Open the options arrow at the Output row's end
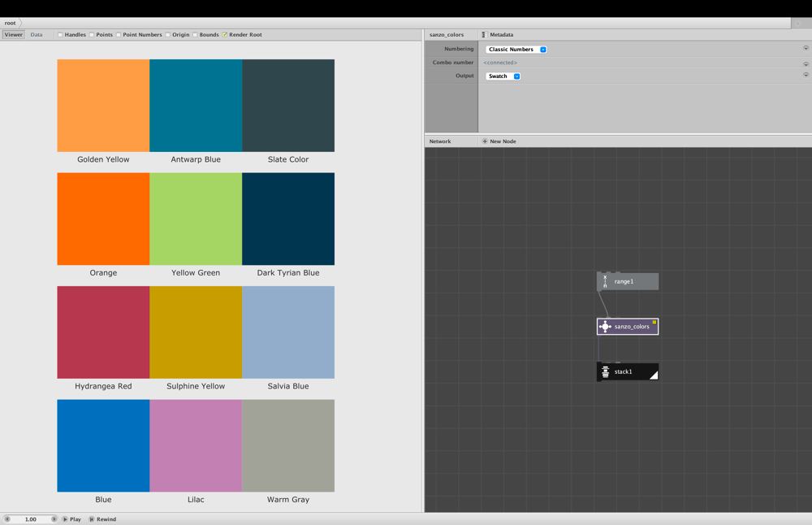The height and width of the screenshot is (525, 812). point(806,75)
